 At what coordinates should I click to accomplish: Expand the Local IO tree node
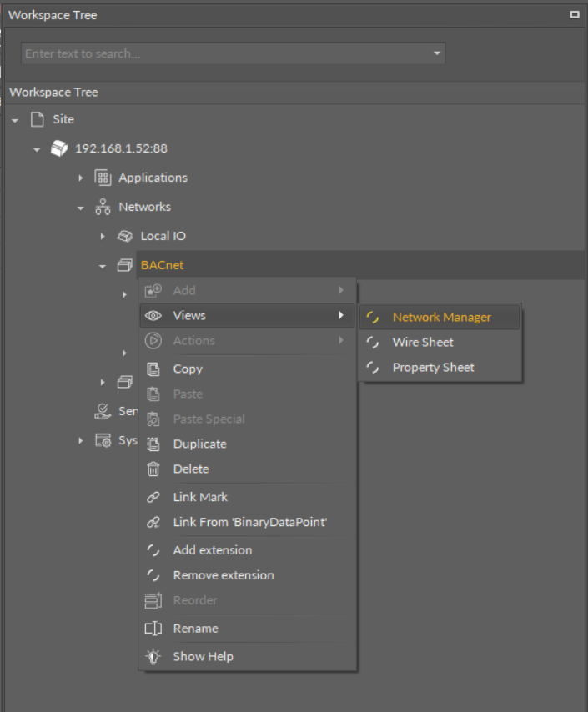[103, 237]
